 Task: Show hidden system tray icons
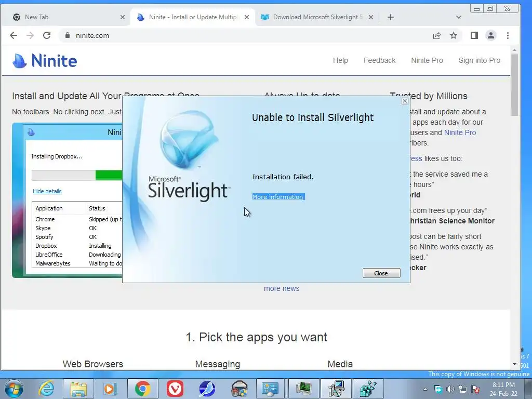[425, 389]
